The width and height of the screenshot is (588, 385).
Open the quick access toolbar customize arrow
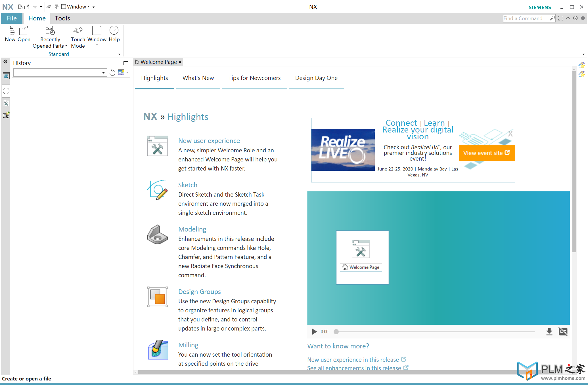(x=94, y=7)
